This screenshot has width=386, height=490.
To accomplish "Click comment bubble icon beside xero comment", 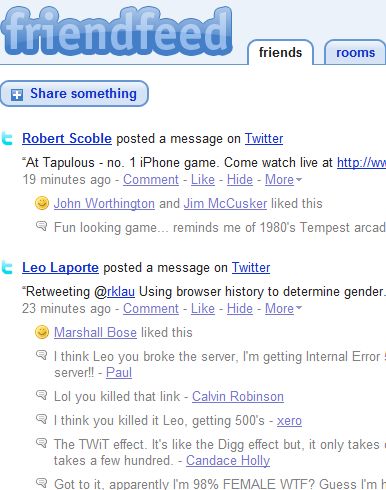I will 42,419.
